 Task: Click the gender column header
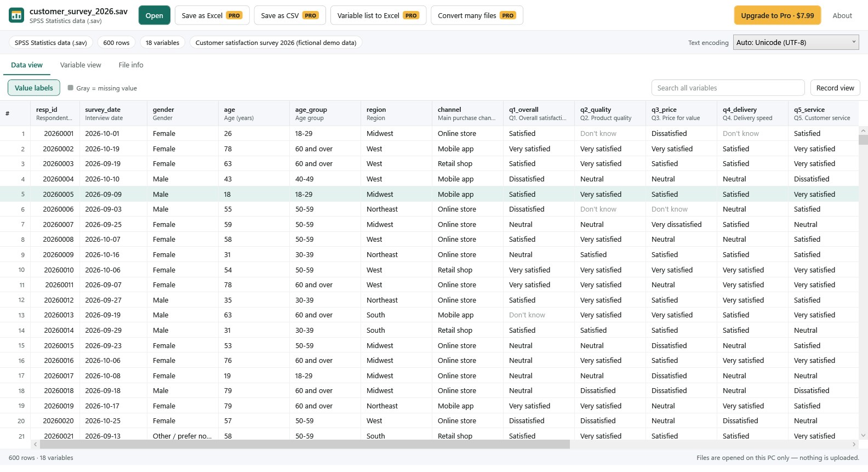(x=182, y=113)
